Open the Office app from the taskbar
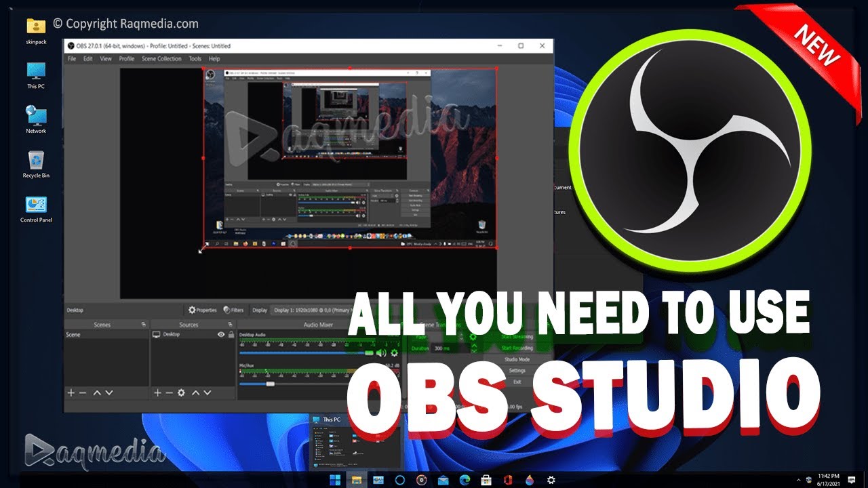The height and width of the screenshot is (488, 868). (x=508, y=480)
